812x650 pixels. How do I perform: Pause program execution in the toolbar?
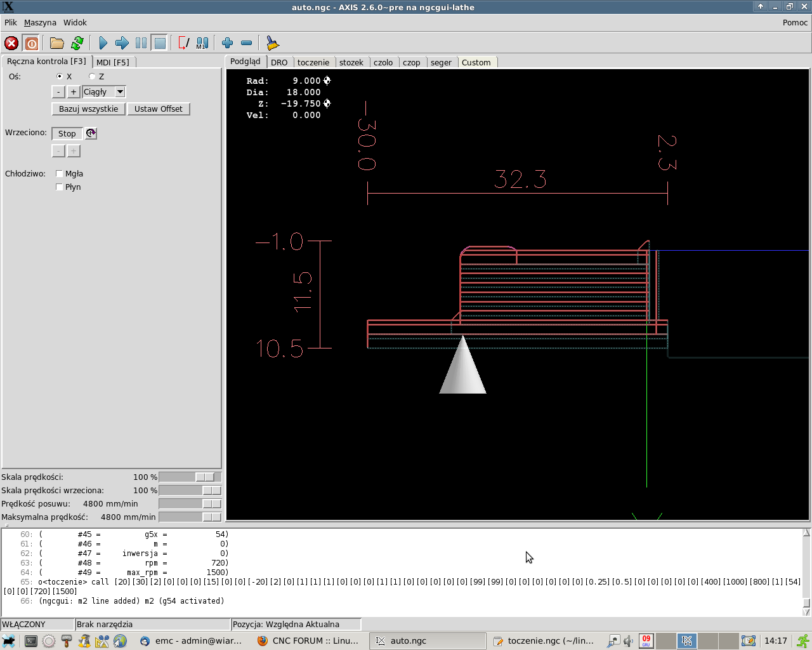141,43
